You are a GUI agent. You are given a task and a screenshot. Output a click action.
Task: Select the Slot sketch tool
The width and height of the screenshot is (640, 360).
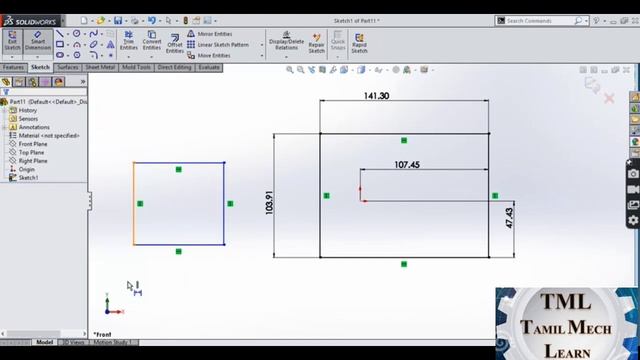(x=60, y=55)
